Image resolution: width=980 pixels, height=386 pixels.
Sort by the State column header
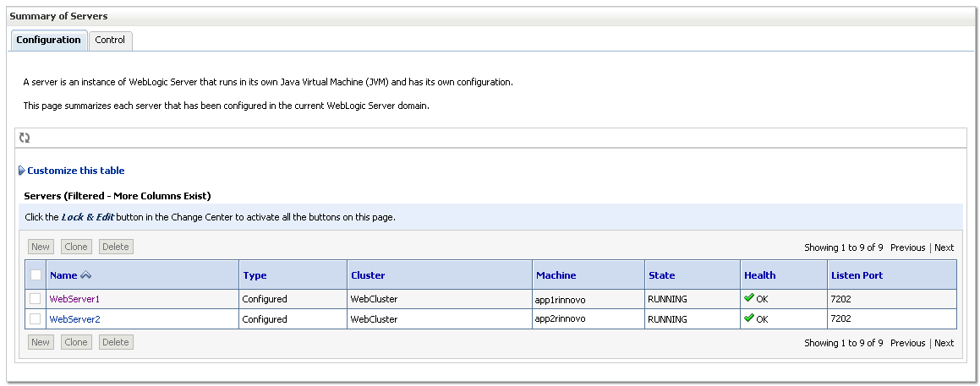pyautogui.click(x=662, y=275)
